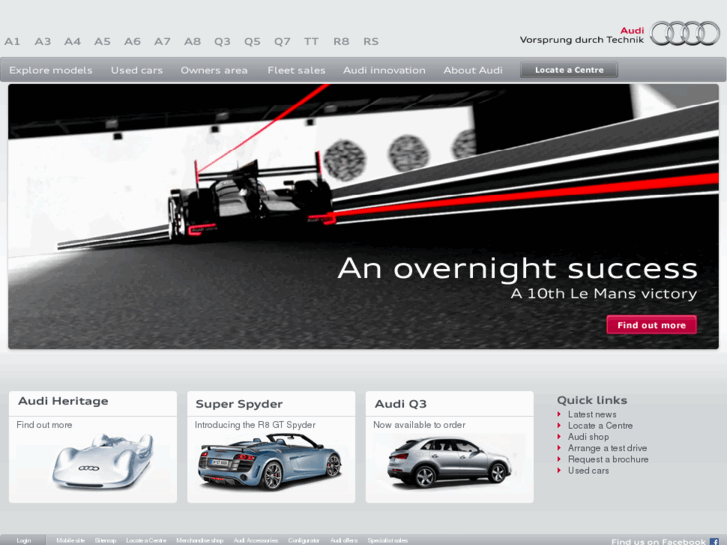Select the Audi innovation menu
This screenshot has width=727, height=545.
tap(384, 70)
